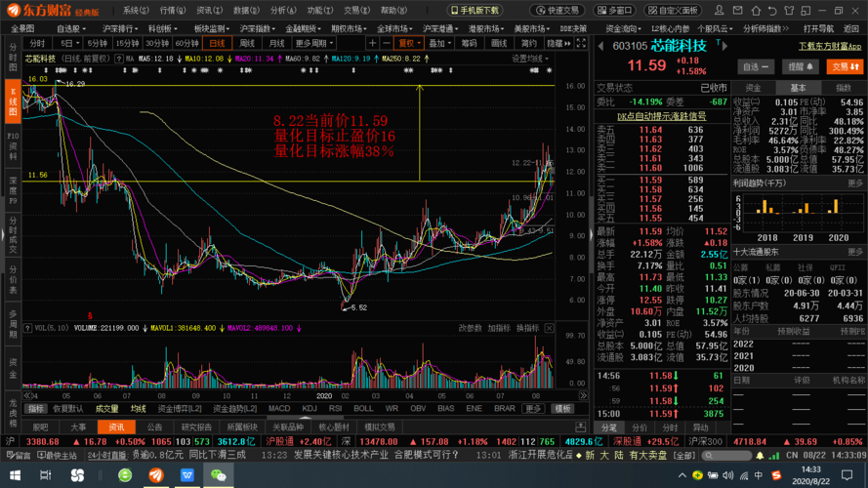Switch to 周线 weekly chart tab
This screenshot has width=868, height=488.
coord(247,43)
